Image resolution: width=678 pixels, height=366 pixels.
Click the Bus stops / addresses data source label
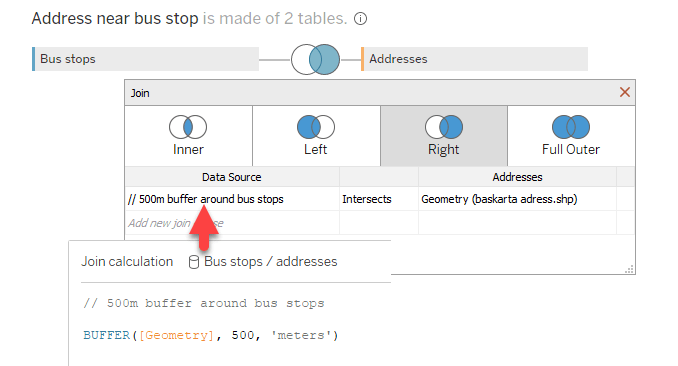pyautogui.click(x=271, y=261)
